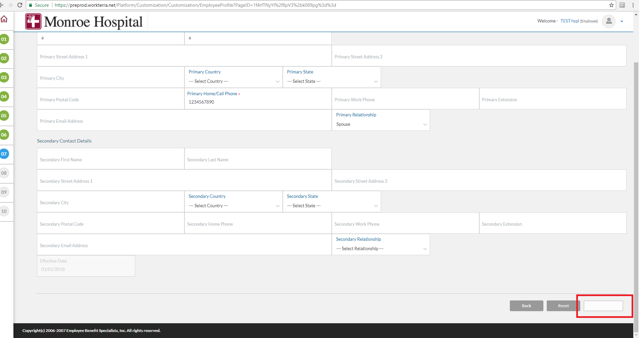Go to step 01 in sidebar
This screenshot has height=338, width=644.
pyautogui.click(x=4, y=39)
